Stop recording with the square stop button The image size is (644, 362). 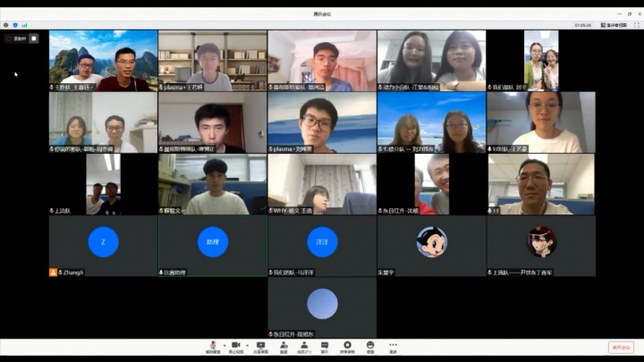pos(34,38)
